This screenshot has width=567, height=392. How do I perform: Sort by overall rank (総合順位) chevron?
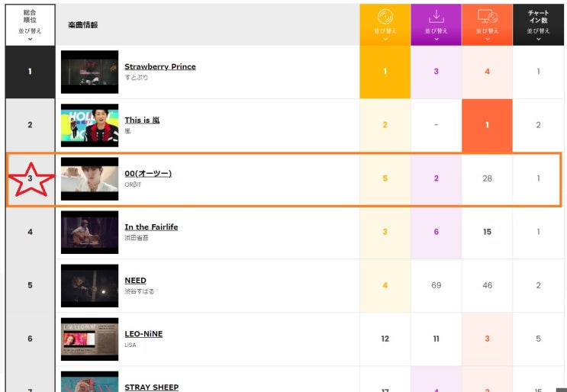30,39
